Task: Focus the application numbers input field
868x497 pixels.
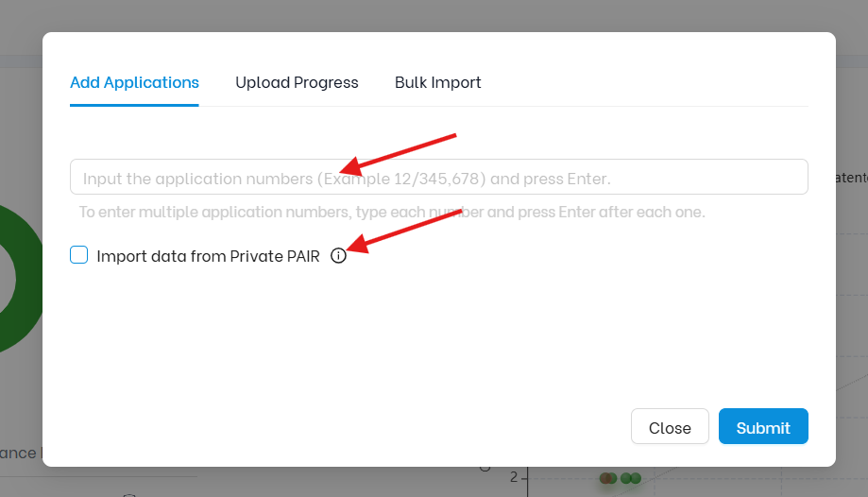Action: (439, 177)
